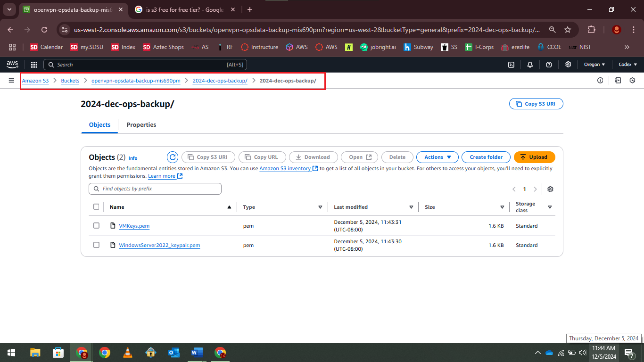This screenshot has height=362, width=644.
Task: Open WindowsServer2022_keypair.pem object link
Action: pos(159,245)
